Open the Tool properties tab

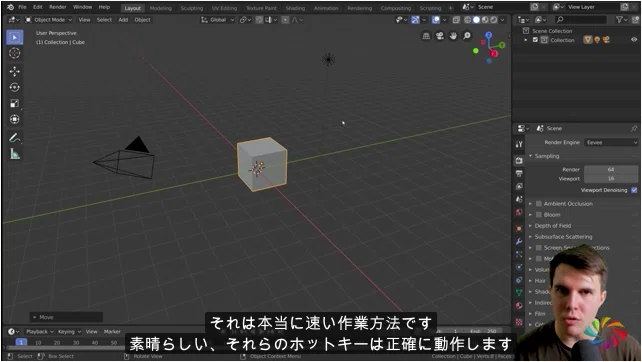tap(519, 144)
